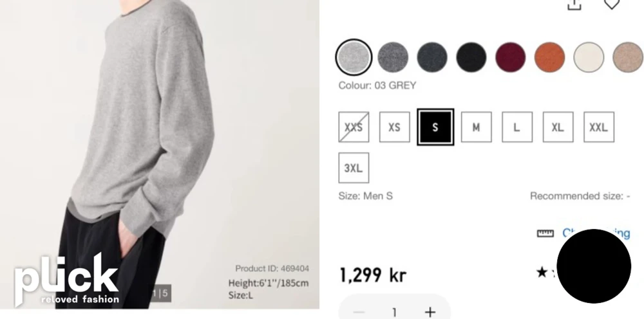Select the light grey colour swatch
Viewport: 644px width, 319px height.
coord(354,57)
